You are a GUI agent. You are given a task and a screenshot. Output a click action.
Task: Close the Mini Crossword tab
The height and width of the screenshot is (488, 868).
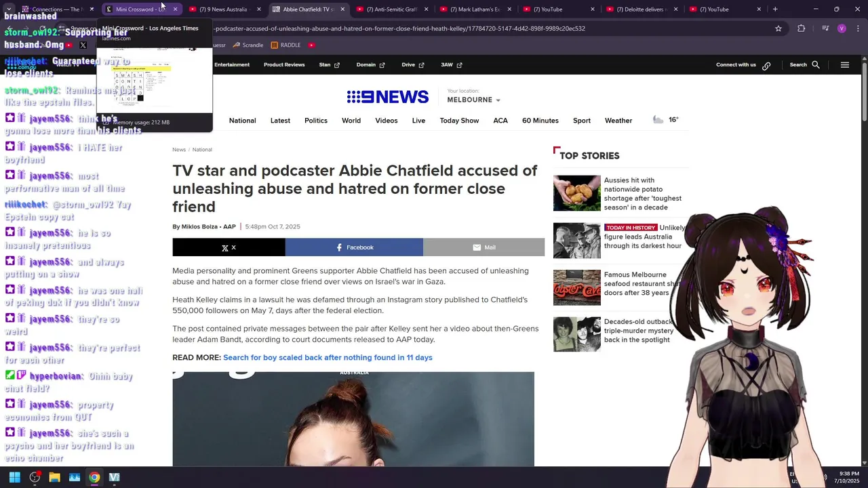point(175,9)
